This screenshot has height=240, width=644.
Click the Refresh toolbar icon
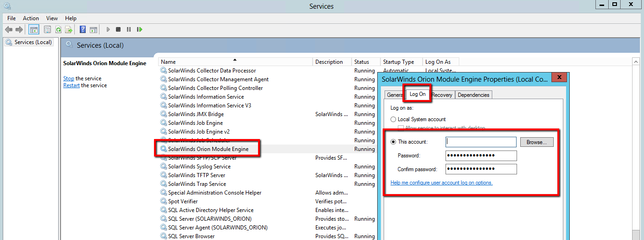coord(58,29)
